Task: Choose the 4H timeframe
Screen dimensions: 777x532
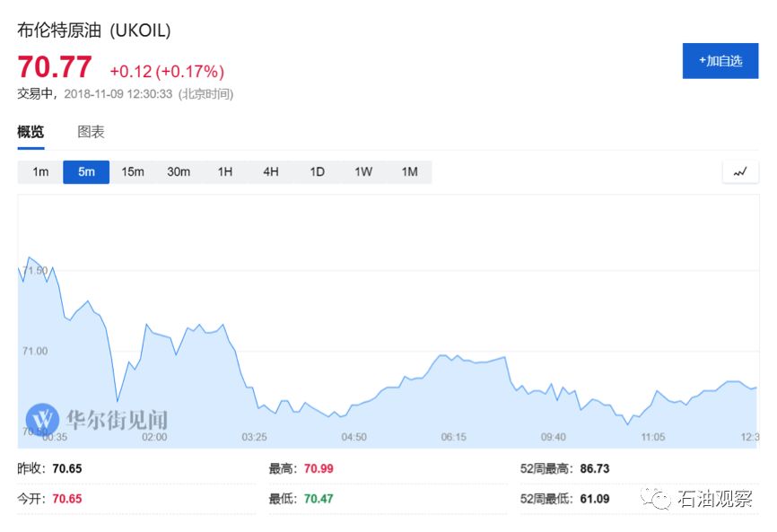Action: coord(271,172)
